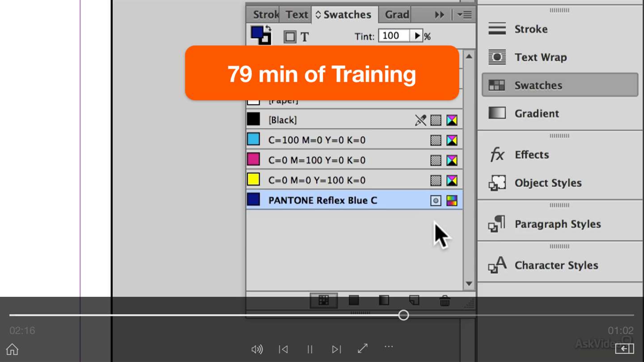Click process color icon on cyan row
644x362 pixels.
[x=436, y=140]
